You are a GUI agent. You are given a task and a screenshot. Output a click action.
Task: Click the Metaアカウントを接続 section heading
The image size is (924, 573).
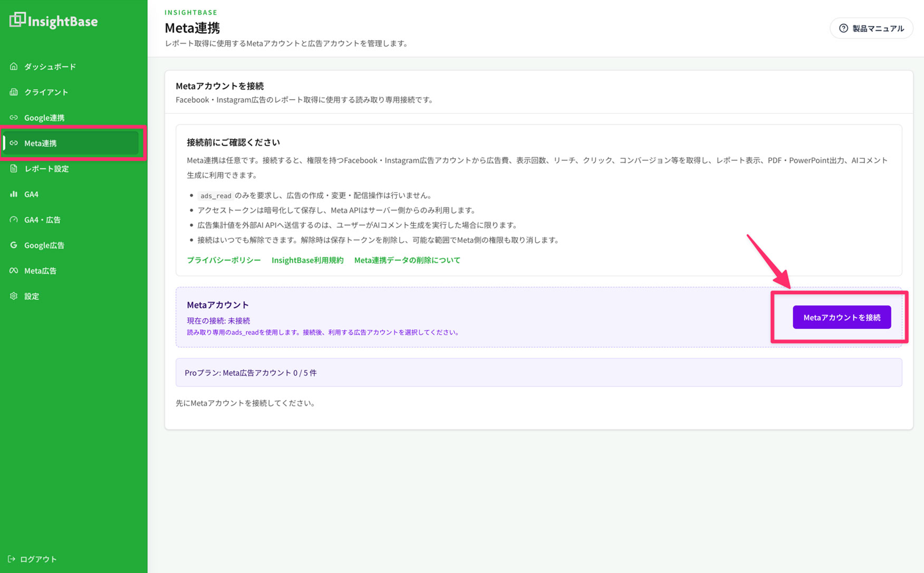(x=220, y=86)
